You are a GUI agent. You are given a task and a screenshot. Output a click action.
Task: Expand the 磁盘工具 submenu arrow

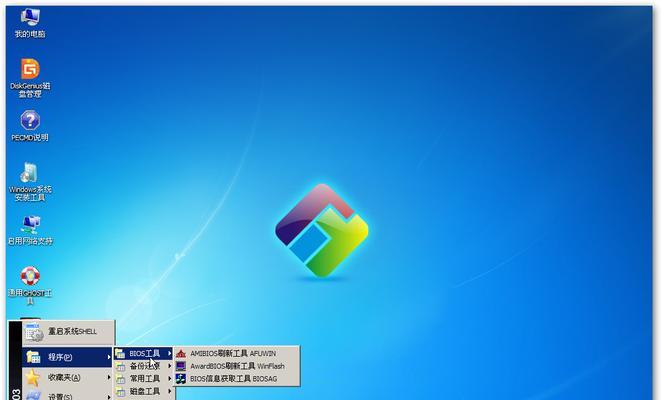click(169, 391)
